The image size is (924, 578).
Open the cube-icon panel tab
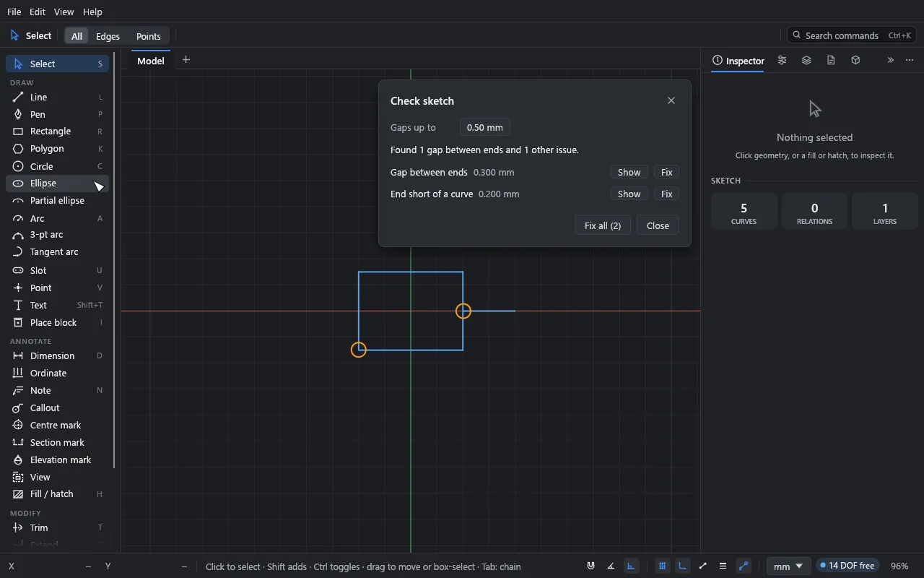point(855,61)
